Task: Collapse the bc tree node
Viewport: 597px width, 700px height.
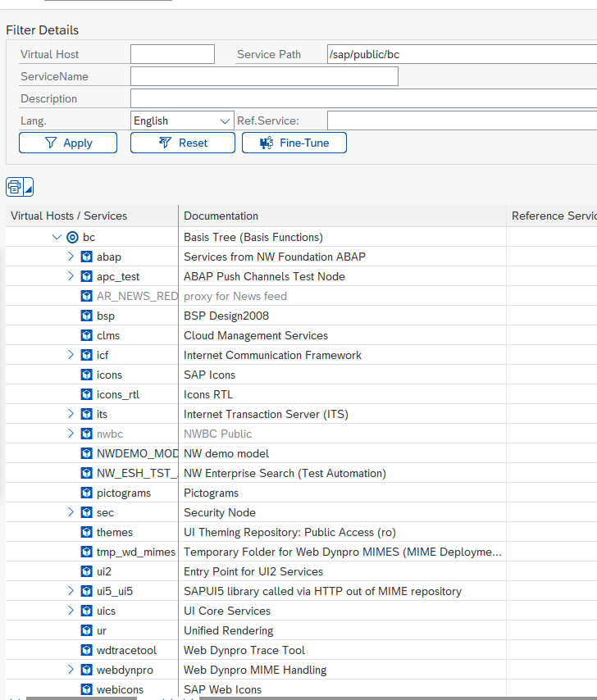Action: point(57,237)
